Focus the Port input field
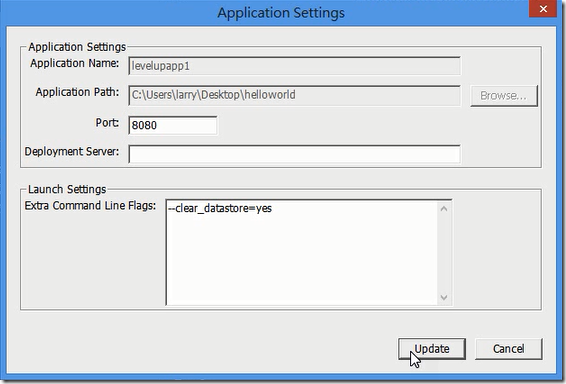The image size is (566, 384). 173,125
